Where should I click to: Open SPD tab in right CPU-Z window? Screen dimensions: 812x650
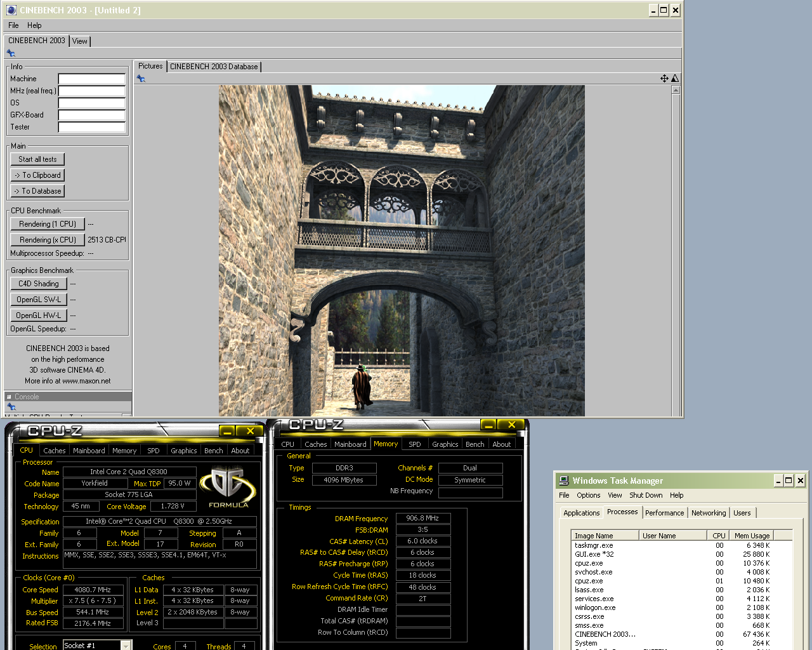pos(415,444)
